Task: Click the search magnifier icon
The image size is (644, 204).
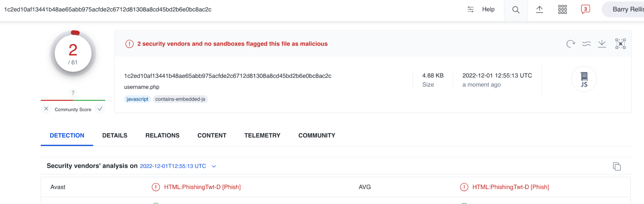Action: (x=515, y=10)
